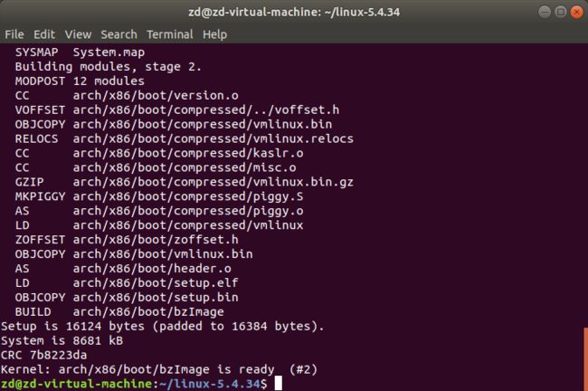Screen dimensions: 588x391
Task: Open the Terminal menu
Action: (170, 34)
